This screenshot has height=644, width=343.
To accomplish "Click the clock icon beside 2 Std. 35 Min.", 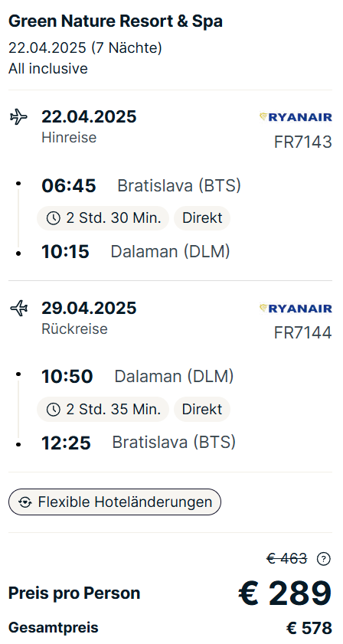I will point(54,410).
